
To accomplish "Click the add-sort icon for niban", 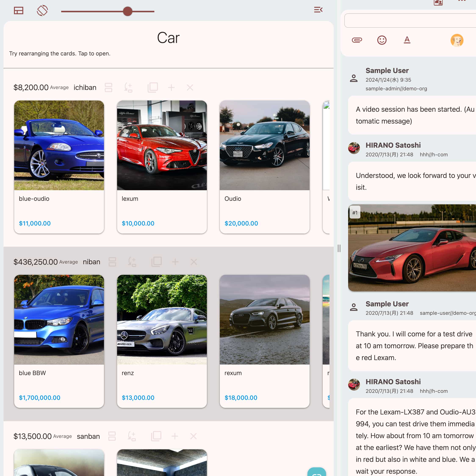I will pyautogui.click(x=132, y=262).
